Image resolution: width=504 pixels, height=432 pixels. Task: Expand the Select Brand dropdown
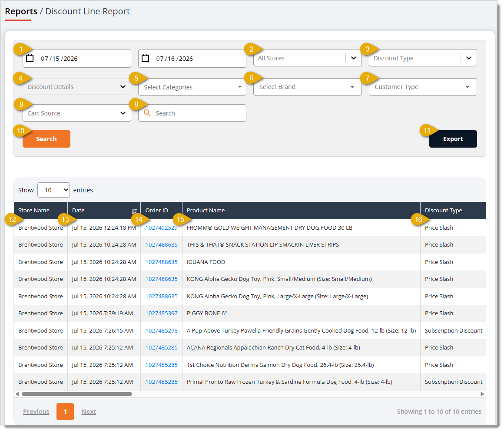coord(307,87)
